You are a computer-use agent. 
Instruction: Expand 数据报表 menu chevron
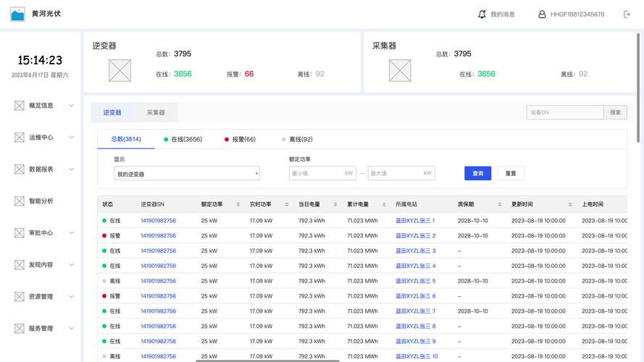coord(72,169)
